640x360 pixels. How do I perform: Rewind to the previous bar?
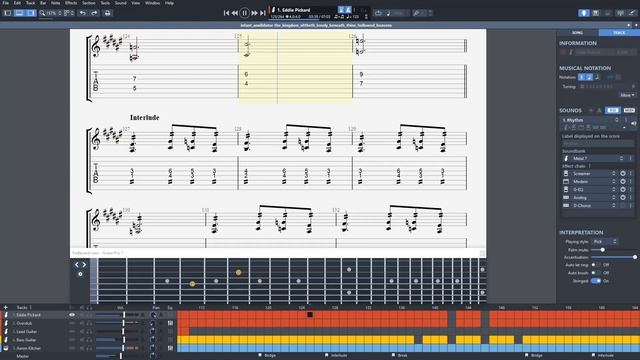pyautogui.click(x=235, y=13)
